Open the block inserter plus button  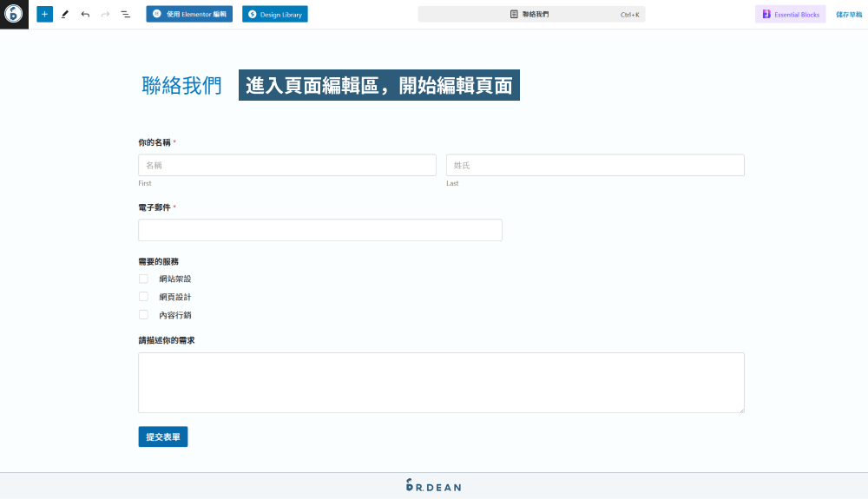pyautogui.click(x=45, y=15)
